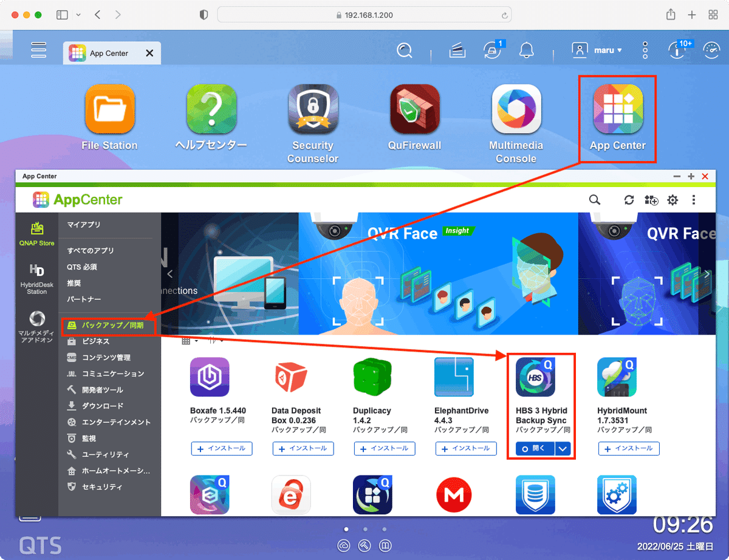
Task: Select QNAP Store in the left rail
Action: pos(36,234)
